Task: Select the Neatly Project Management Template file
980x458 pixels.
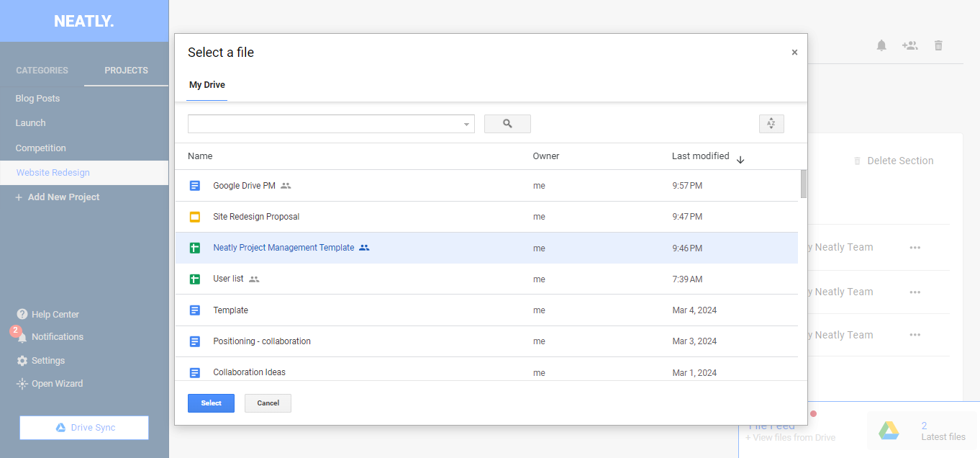Action: click(486, 248)
